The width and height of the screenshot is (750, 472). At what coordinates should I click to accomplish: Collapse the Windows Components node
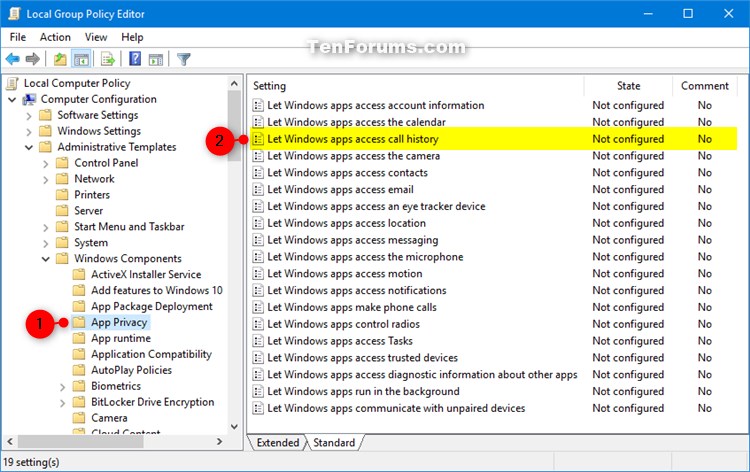(45, 259)
